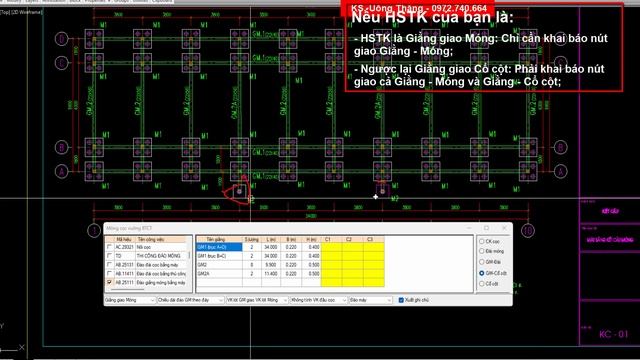The width and height of the screenshot is (640, 360).
Task: Tick the AB.11411 row checkbox
Action: [x=109, y=273]
